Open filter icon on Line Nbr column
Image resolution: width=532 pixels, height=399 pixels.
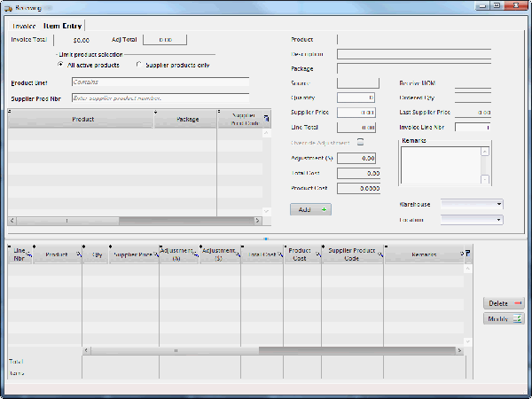(x=29, y=254)
